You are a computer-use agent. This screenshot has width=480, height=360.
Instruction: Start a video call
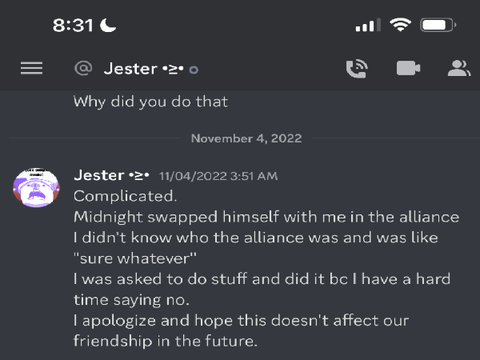(408, 69)
